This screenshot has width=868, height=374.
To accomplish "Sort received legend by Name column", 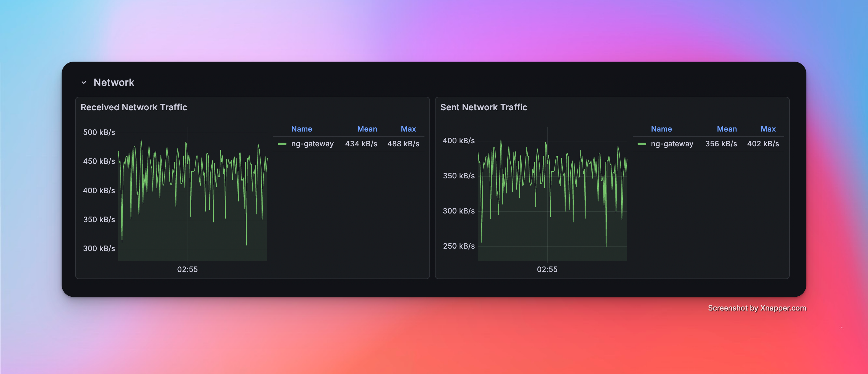I will point(301,129).
